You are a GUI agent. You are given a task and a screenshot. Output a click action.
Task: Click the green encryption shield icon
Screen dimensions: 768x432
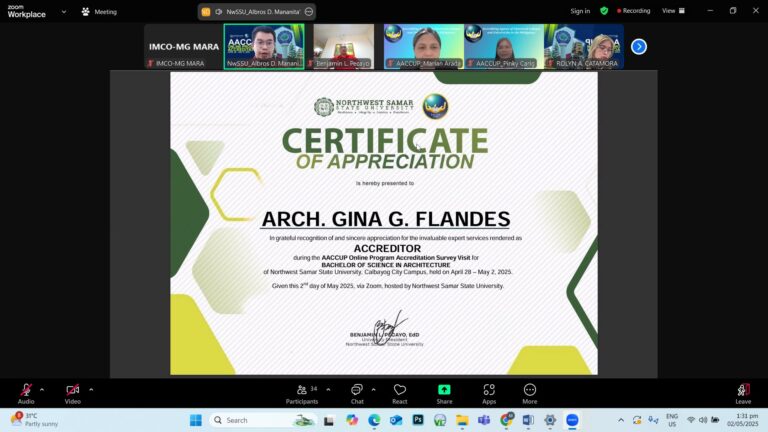(x=604, y=11)
